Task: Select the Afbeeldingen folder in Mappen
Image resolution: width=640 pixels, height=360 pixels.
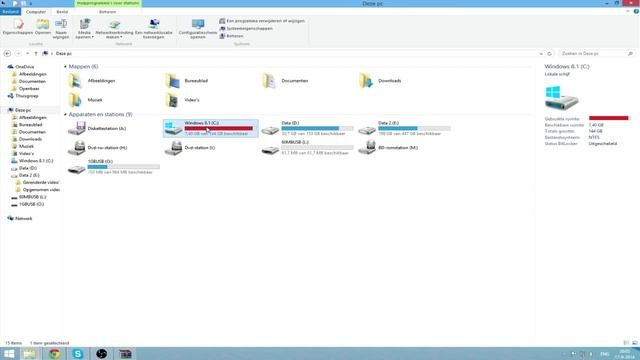Action: pyautogui.click(x=92, y=81)
